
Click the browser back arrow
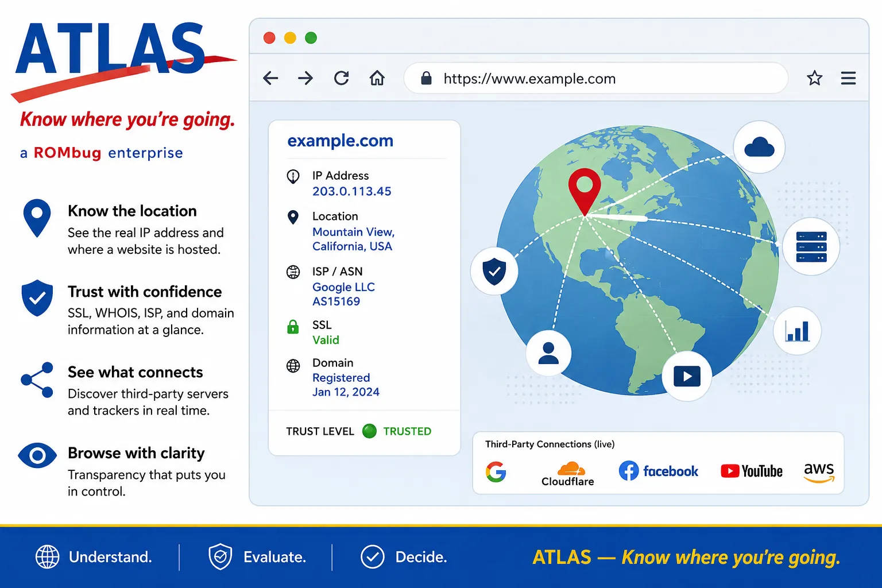click(x=270, y=78)
